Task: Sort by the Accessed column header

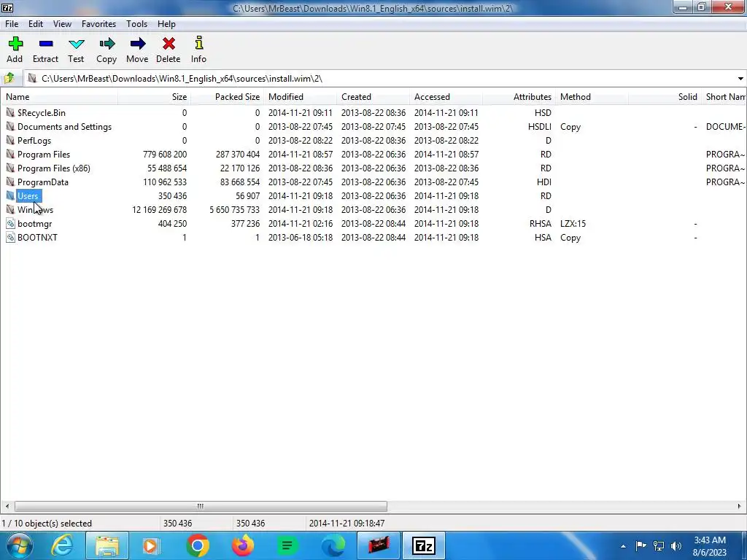Action: [446, 97]
